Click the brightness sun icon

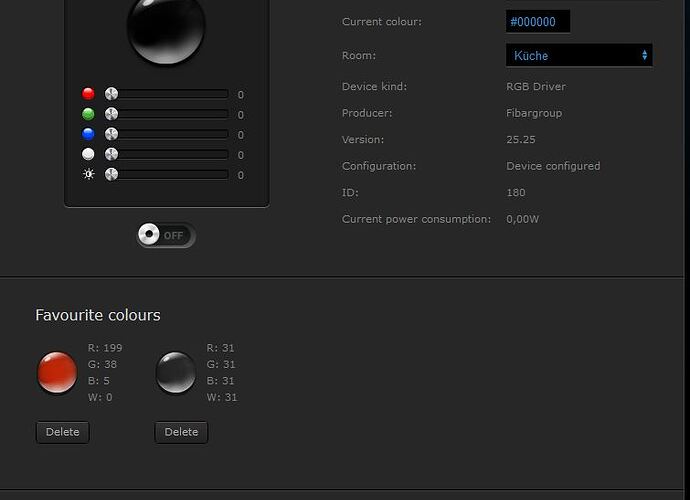(88, 174)
